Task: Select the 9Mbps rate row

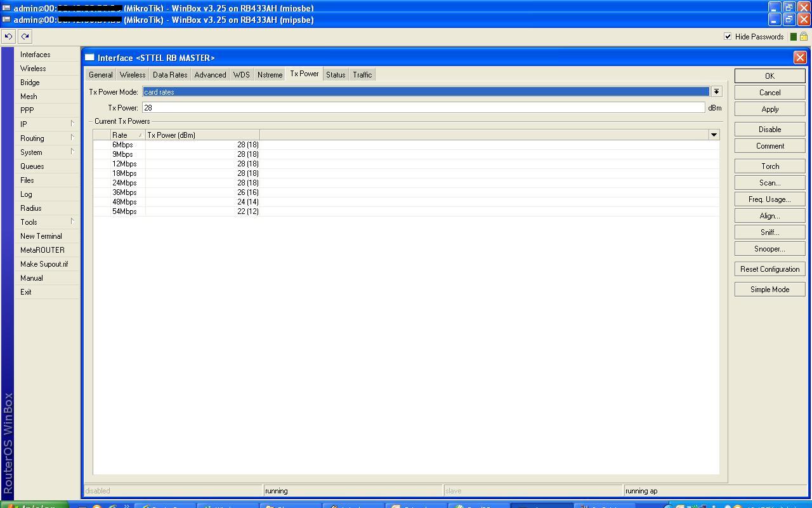Action: [x=406, y=154]
